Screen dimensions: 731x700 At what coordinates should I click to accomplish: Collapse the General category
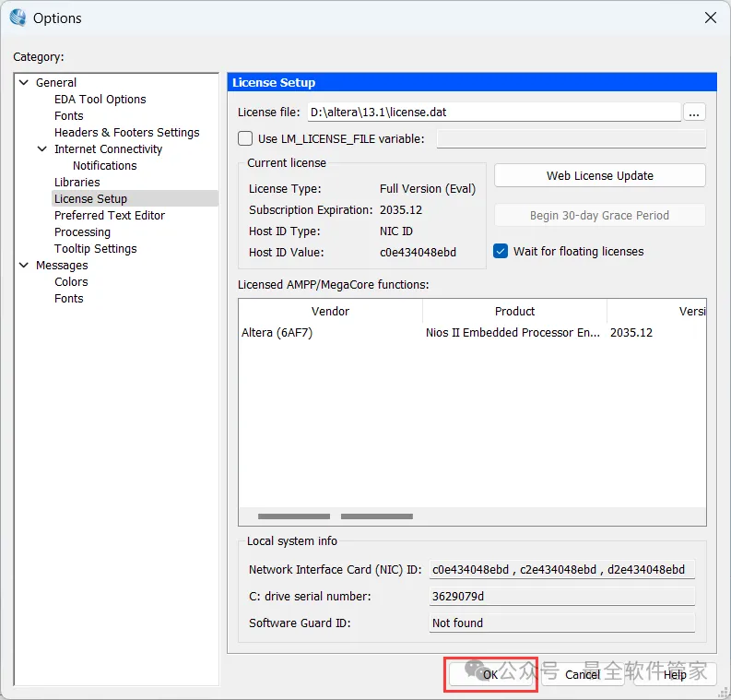(x=24, y=83)
